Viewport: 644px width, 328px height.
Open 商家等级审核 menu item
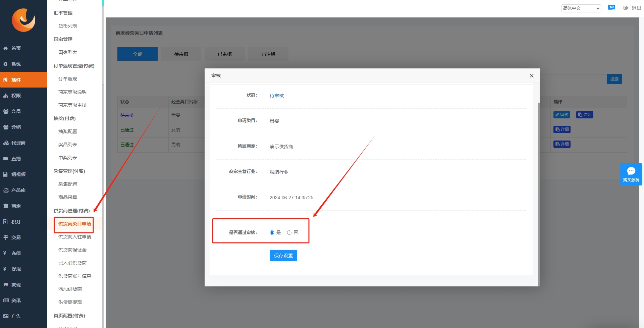(72, 105)
